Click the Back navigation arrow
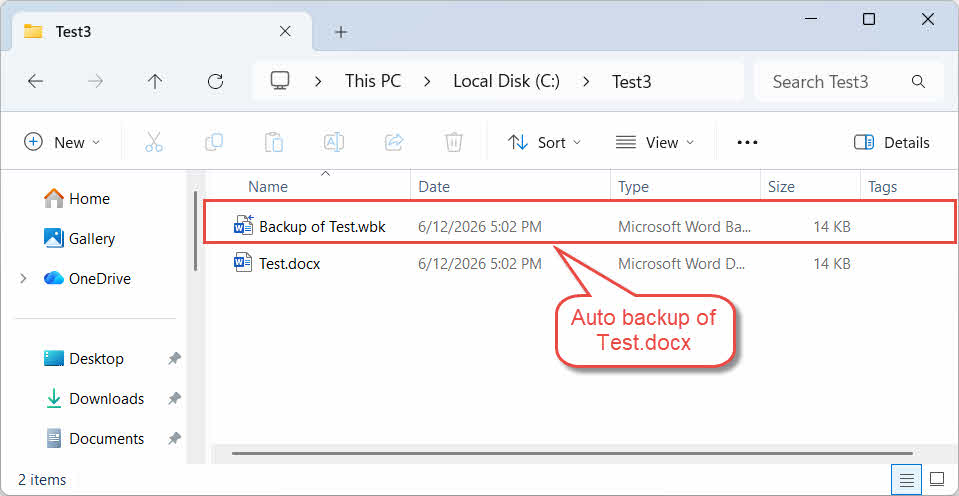 35,81
